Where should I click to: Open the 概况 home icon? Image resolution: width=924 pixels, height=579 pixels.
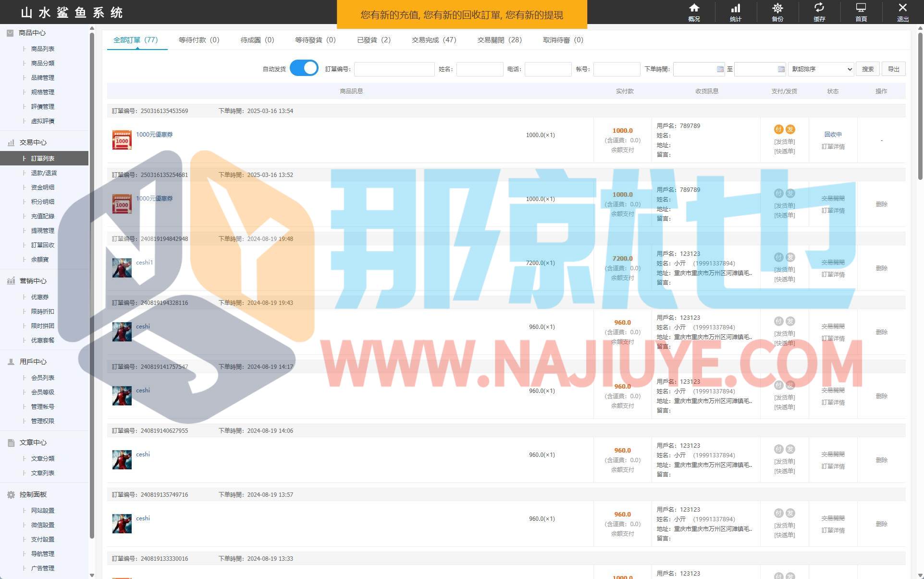(694, 9)
